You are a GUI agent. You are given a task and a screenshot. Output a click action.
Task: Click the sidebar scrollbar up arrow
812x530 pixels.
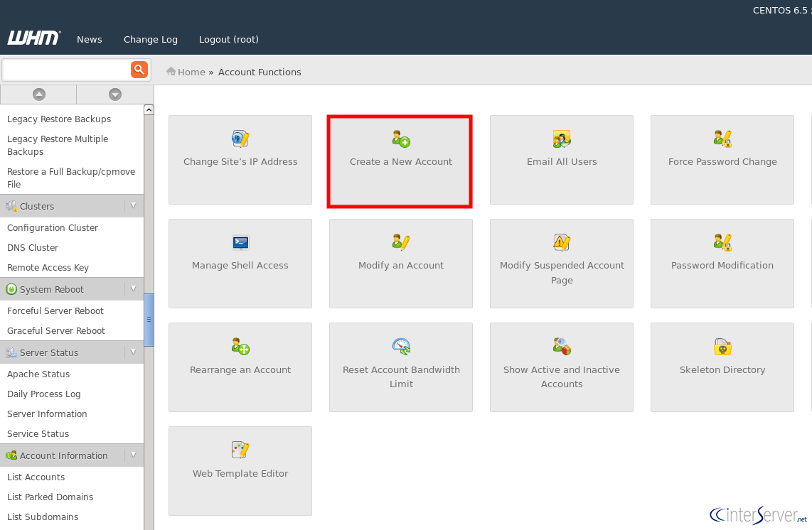point(149,109)
